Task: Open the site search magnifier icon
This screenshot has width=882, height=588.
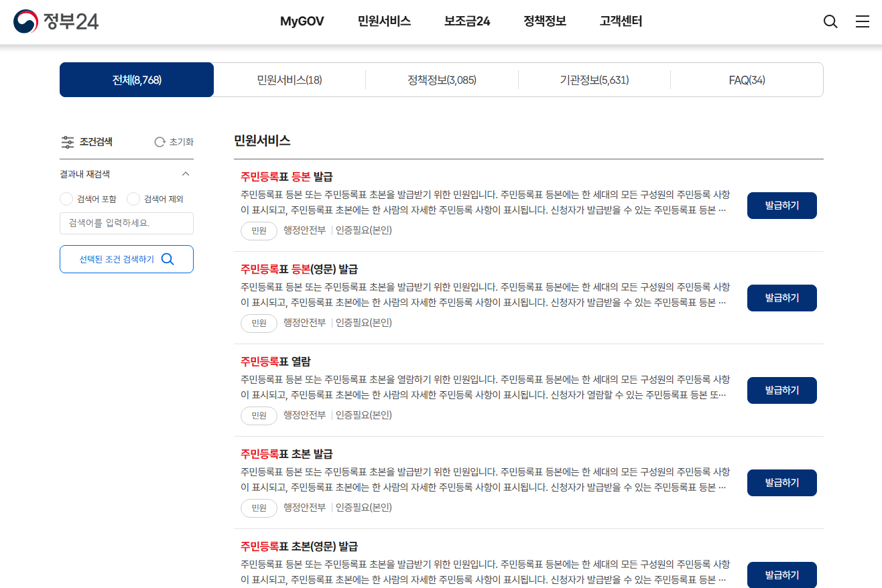Action: pyautogui.click(x=830, y=21)
